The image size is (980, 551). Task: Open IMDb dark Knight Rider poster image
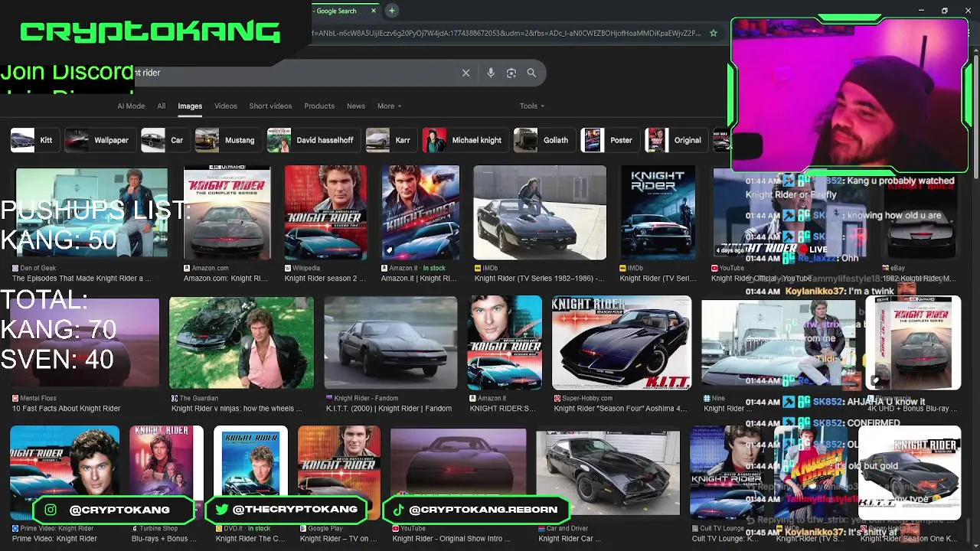pos(658,214)
